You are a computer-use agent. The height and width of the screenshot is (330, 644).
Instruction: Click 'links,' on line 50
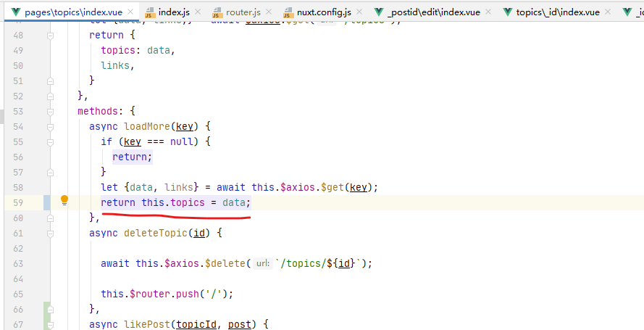(118, 65)
